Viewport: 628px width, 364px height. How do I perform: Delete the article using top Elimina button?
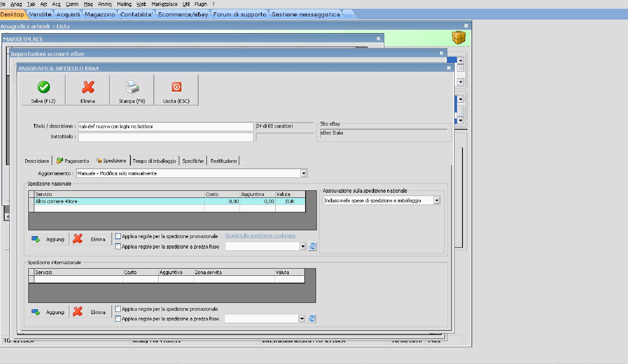[x=88, y=90]
